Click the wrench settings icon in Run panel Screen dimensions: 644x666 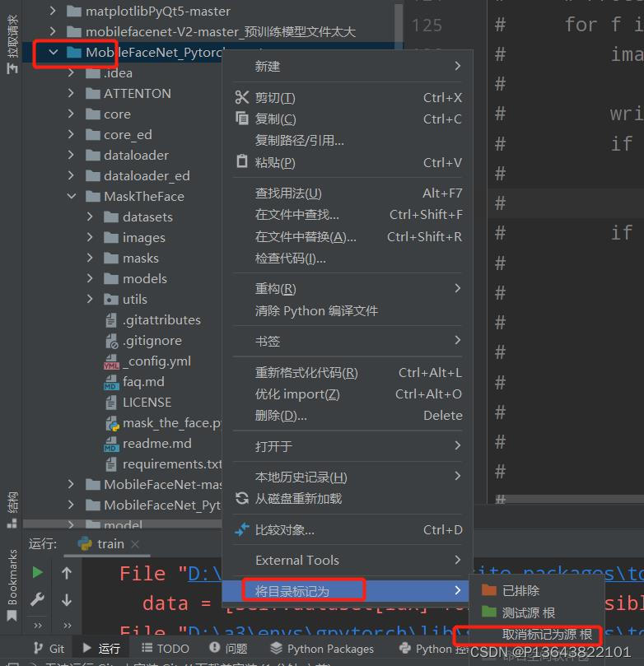point(37,599)
